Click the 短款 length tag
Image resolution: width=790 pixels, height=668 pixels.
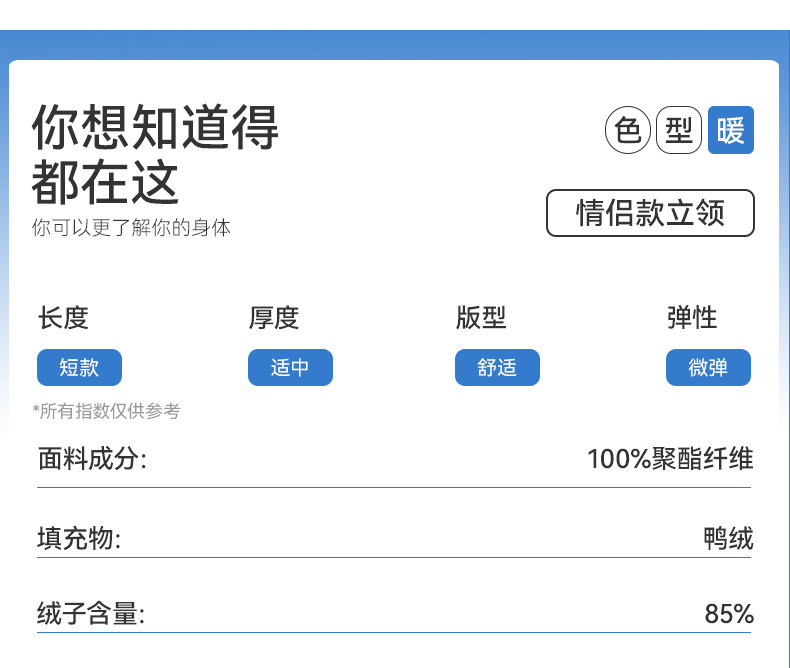click(x=79, y=367)
